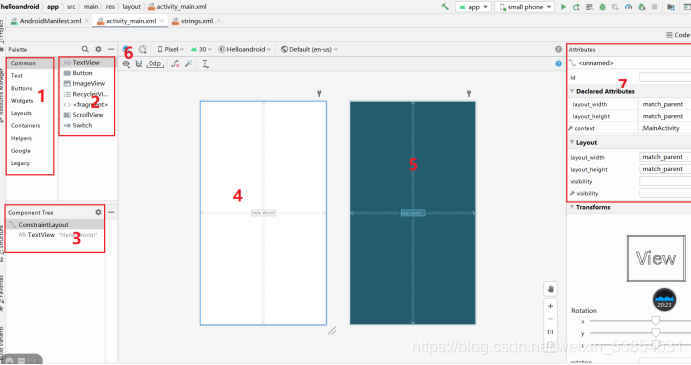Click the id input field
Screen dimensions: 691x365
(665, 78)
